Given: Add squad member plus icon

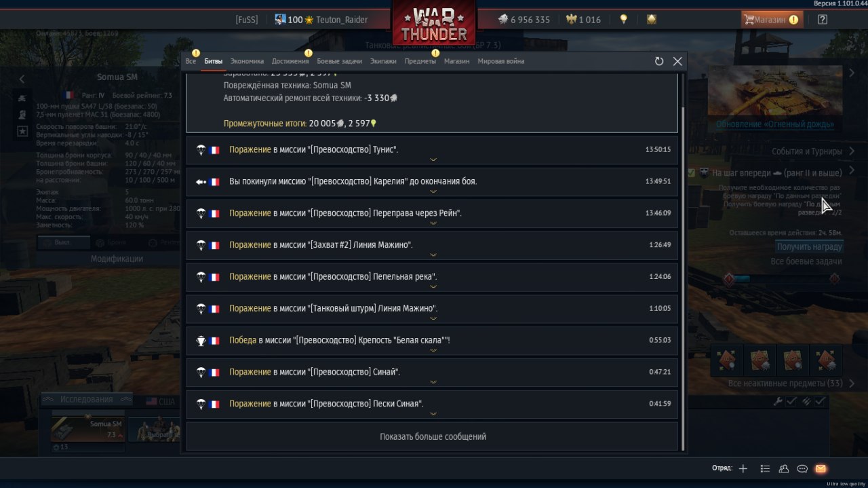Looking at the screenshot, I should [x=743, y=468].
